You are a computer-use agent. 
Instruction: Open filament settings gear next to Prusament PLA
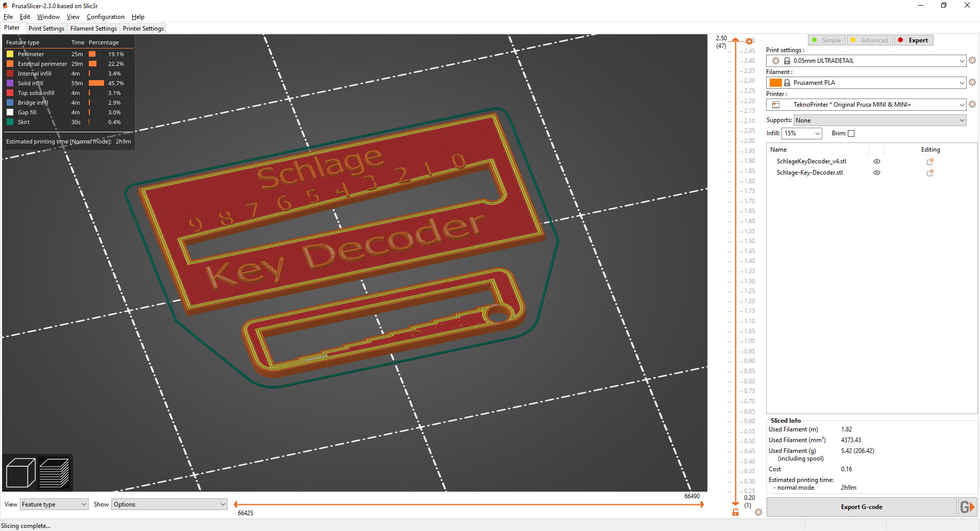(972, 82)
